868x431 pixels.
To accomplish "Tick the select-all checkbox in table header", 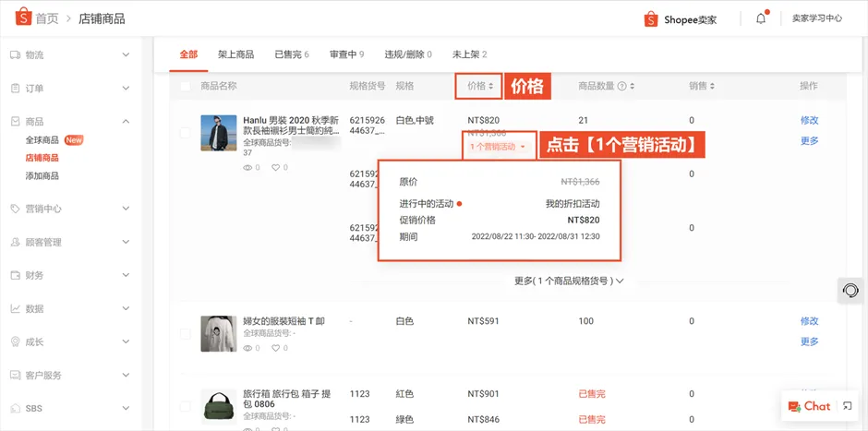I will [x=185, y=86].
